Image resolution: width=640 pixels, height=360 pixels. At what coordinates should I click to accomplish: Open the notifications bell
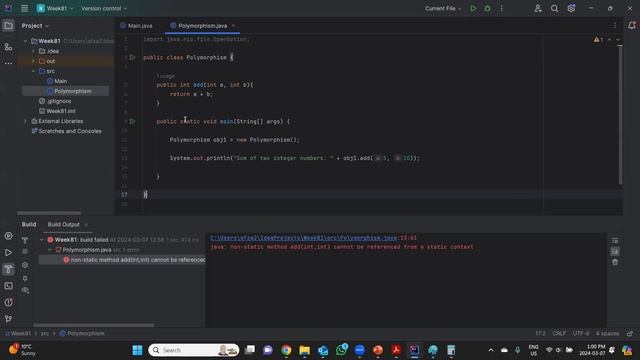click(631, 25)
